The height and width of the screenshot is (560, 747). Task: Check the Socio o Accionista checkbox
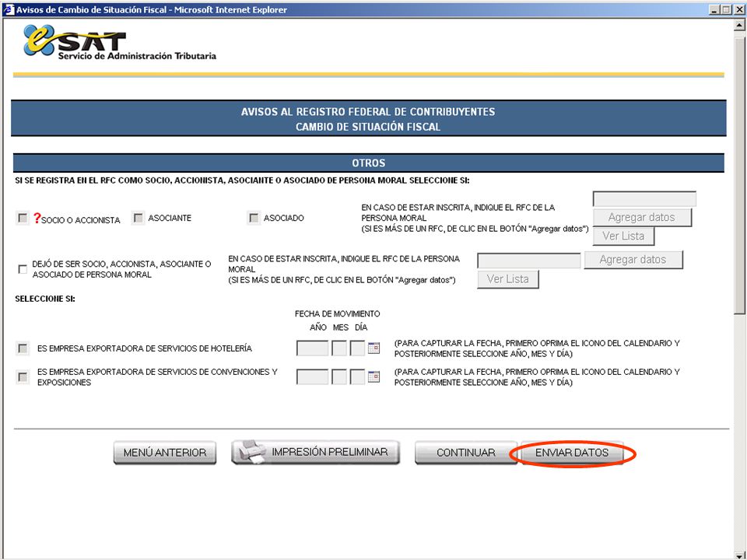click(23, 218)
